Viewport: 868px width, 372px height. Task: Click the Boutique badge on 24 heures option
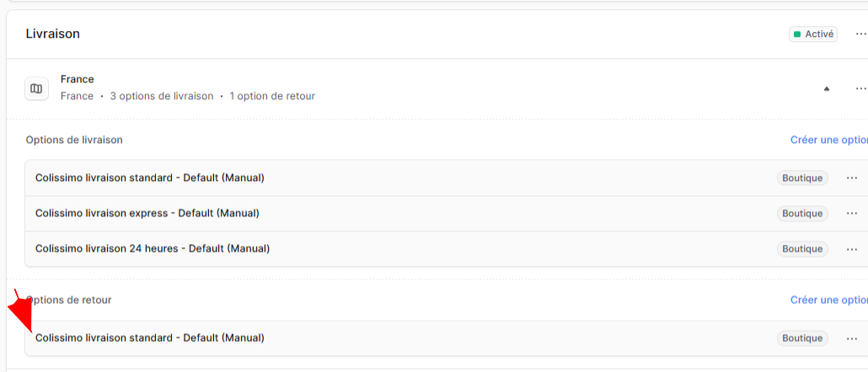click(802, 249)
